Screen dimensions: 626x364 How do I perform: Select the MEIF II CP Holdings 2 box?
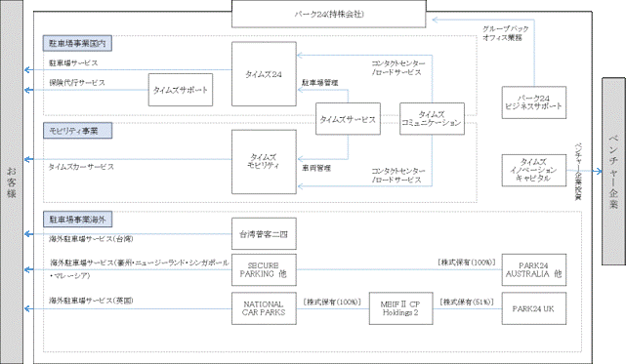click(x=400, y=308)
